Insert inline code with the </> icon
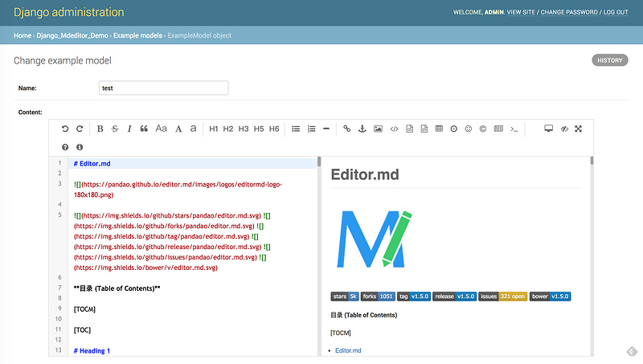This screenshot has height=364, width=643. tap(394, 129)
